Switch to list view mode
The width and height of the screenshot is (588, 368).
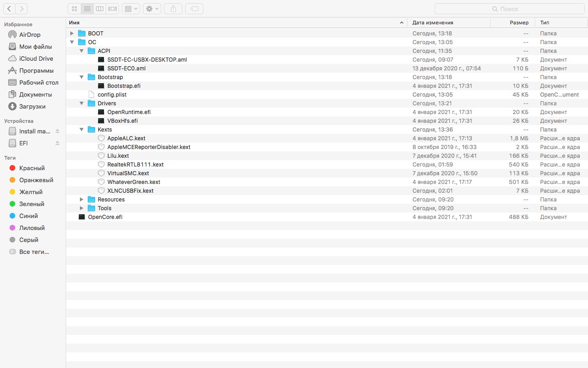pyautogui.click(x=87, y=8)
